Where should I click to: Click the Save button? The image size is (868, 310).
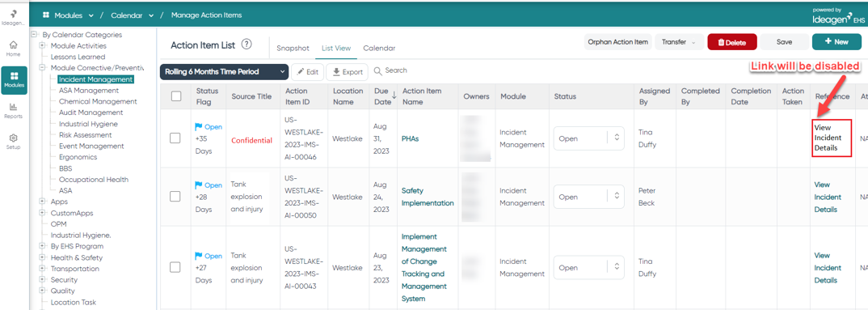tap(785, 42)
